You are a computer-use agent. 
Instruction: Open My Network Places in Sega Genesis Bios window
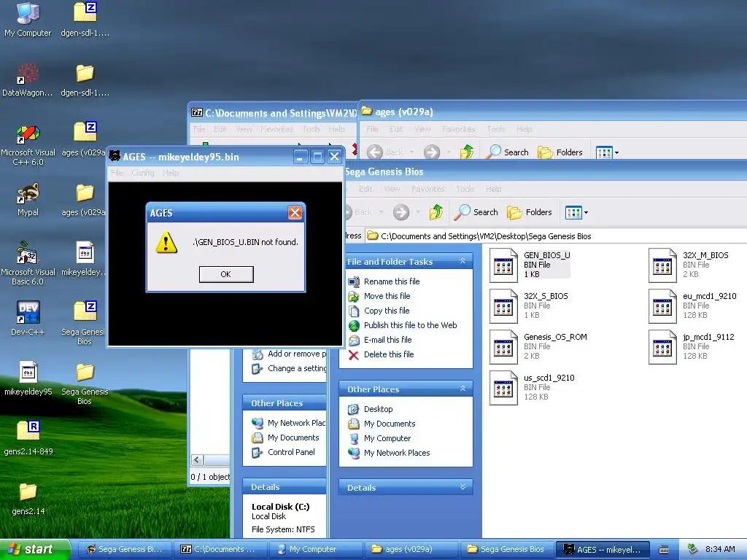(397, 453)
